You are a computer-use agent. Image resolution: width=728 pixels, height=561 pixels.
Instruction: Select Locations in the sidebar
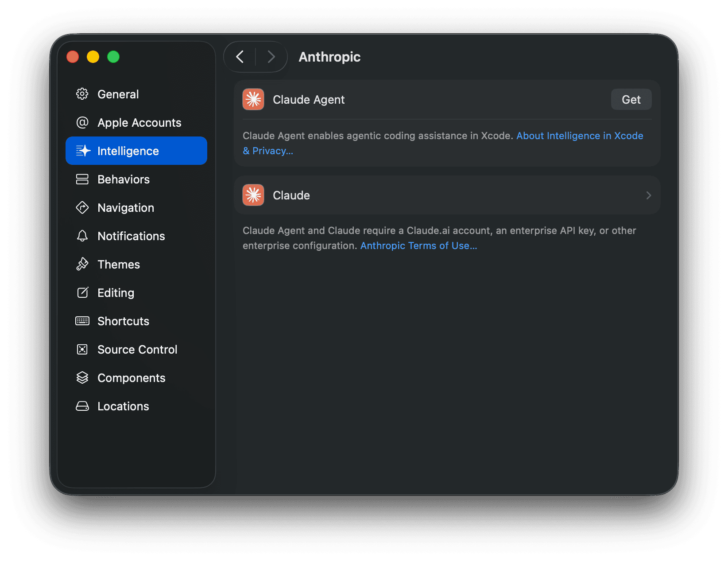click(x=123, y=406)
